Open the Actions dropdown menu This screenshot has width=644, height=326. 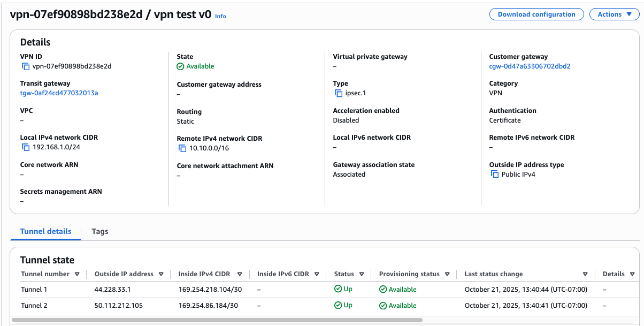(x=614, y=14)
